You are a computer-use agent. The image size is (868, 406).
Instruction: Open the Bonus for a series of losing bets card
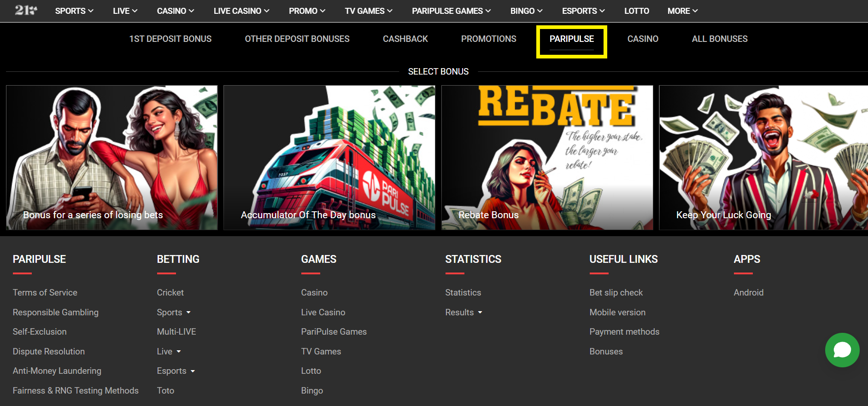tap(112, 157)
